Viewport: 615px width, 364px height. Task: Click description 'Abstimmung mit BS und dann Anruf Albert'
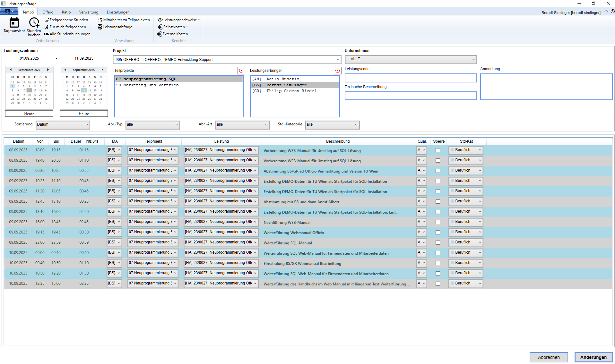(301, 202)
